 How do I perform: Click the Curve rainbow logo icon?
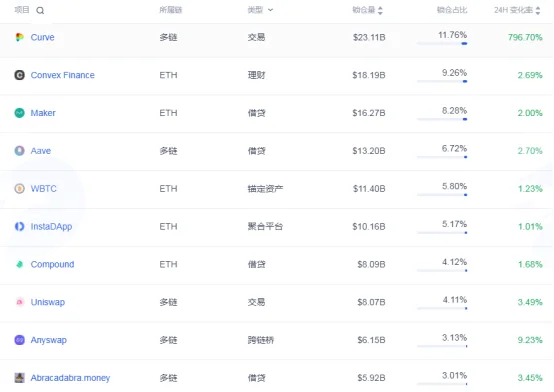(19, 37)
